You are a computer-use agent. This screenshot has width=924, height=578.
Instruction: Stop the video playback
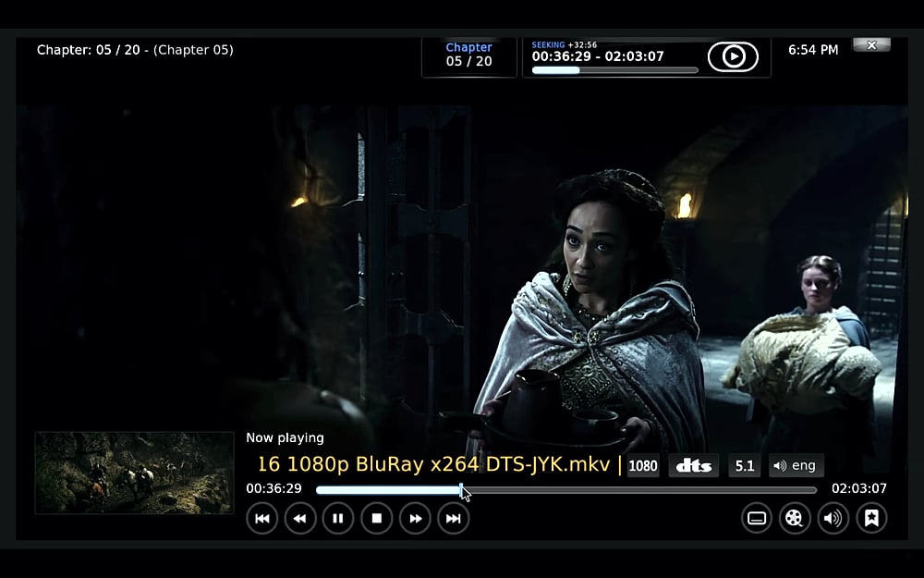pyautogui.click(x=376, y=519)
